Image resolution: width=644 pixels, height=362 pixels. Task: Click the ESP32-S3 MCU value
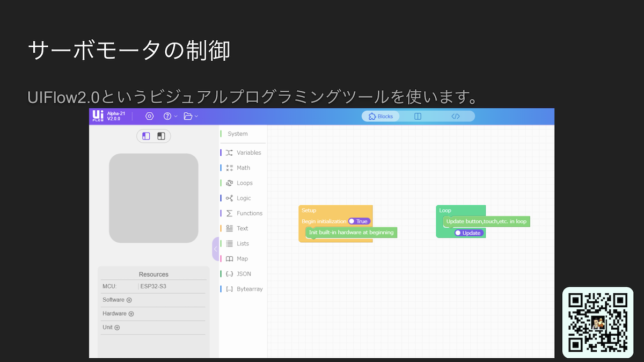[153, 286]
